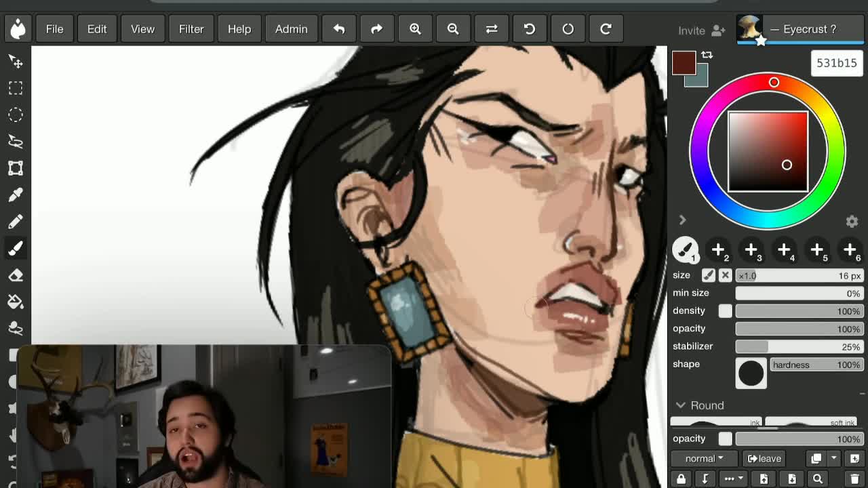
Task: Add a brush to preset slot 5
Action: pyautogui.click(x=816, y=250)
